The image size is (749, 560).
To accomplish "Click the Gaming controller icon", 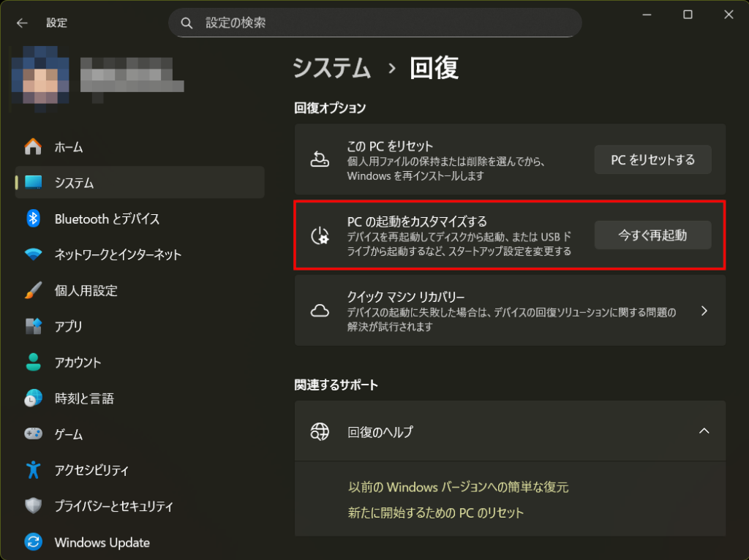I will 33,434.
